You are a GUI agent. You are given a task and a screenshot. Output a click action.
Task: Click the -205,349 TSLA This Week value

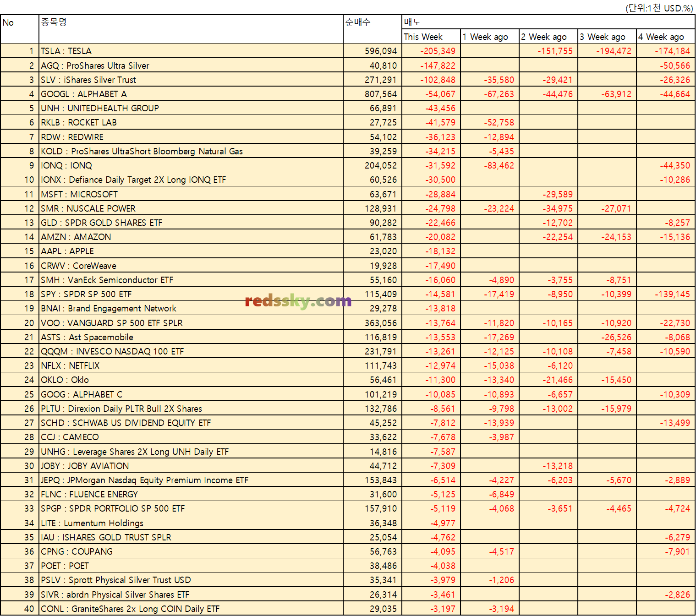(x=438, y=51)
